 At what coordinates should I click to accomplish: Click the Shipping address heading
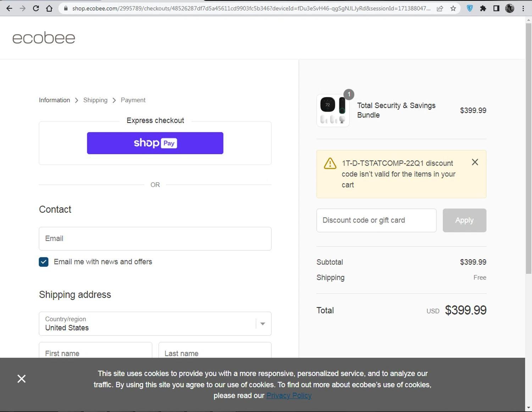pyautogui.click(x=75, y=295)
